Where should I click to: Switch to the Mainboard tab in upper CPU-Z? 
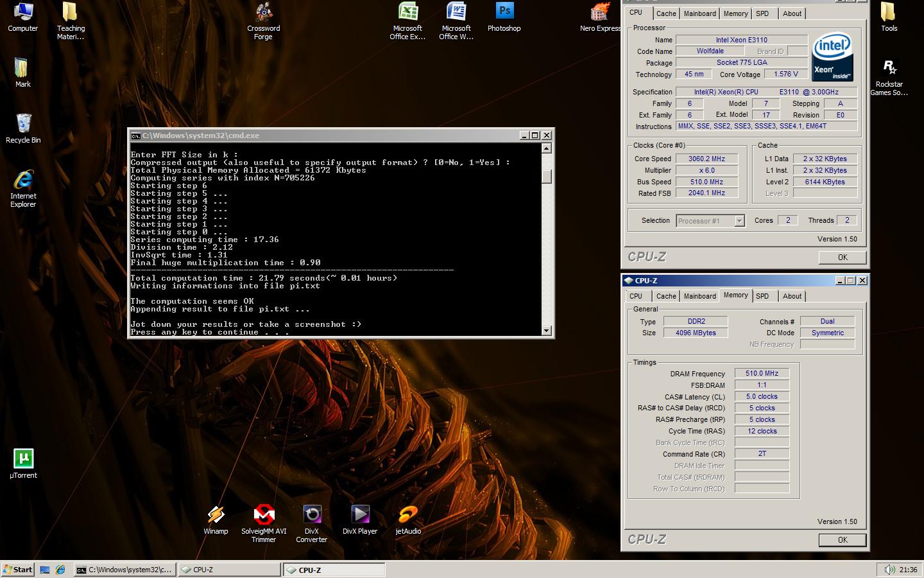(699, 13)
